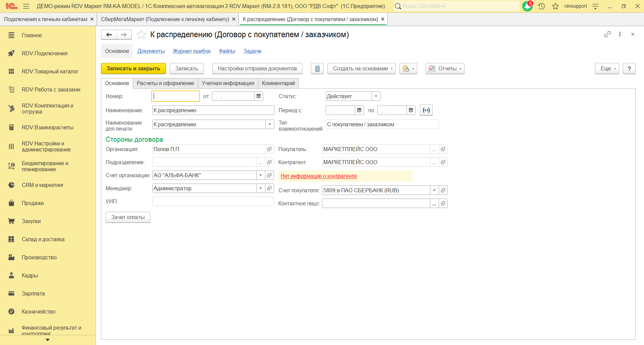Click the document list icon button
The image size is (644, 345).
tap(317, 69)
